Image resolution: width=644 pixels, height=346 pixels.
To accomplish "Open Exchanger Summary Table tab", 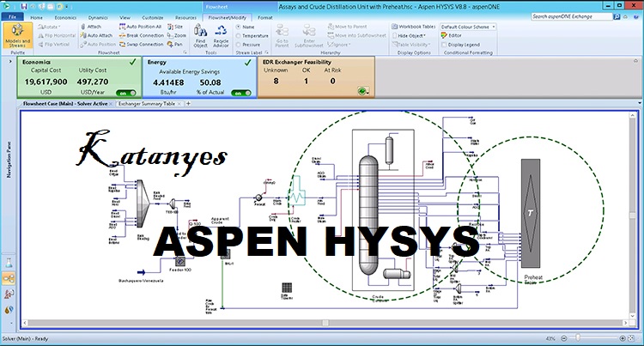I will click(x=147, y=104).
